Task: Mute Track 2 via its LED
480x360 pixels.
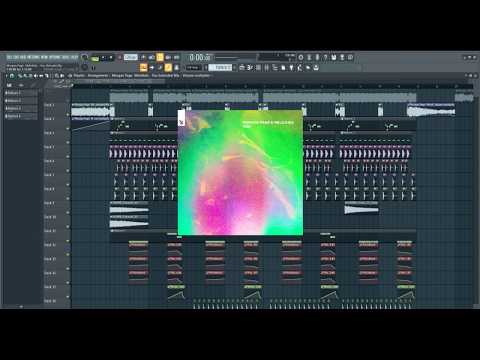Action: click(x=68, y=128)
